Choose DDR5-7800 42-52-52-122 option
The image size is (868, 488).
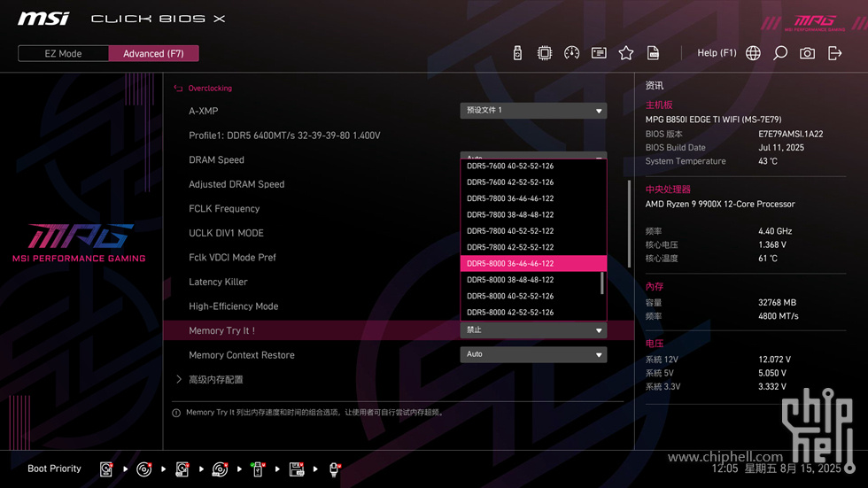(x=533, y=247)
